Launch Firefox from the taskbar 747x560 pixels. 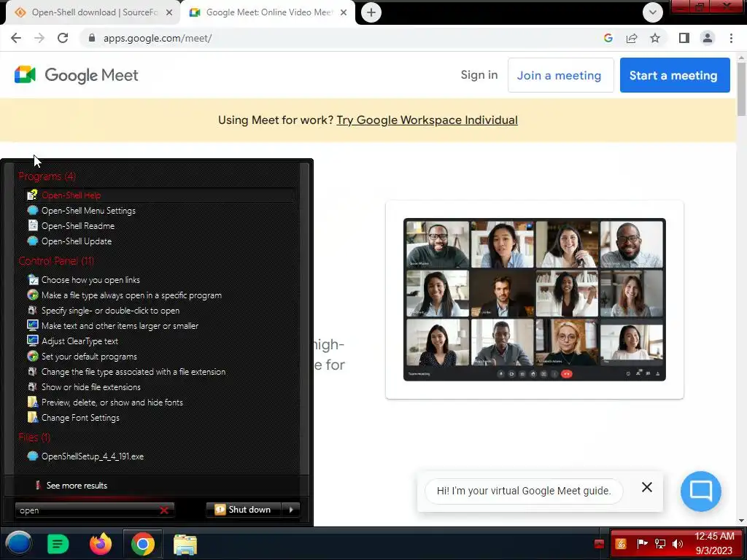tap(100, 543)
